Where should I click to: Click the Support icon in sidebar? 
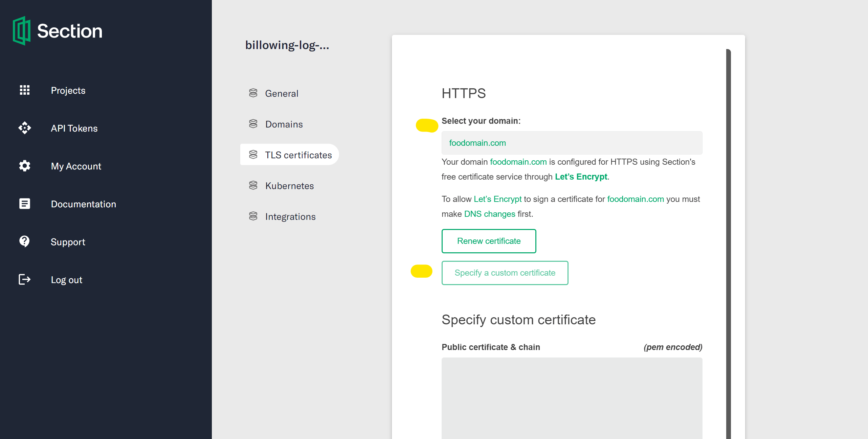point(24,242)
